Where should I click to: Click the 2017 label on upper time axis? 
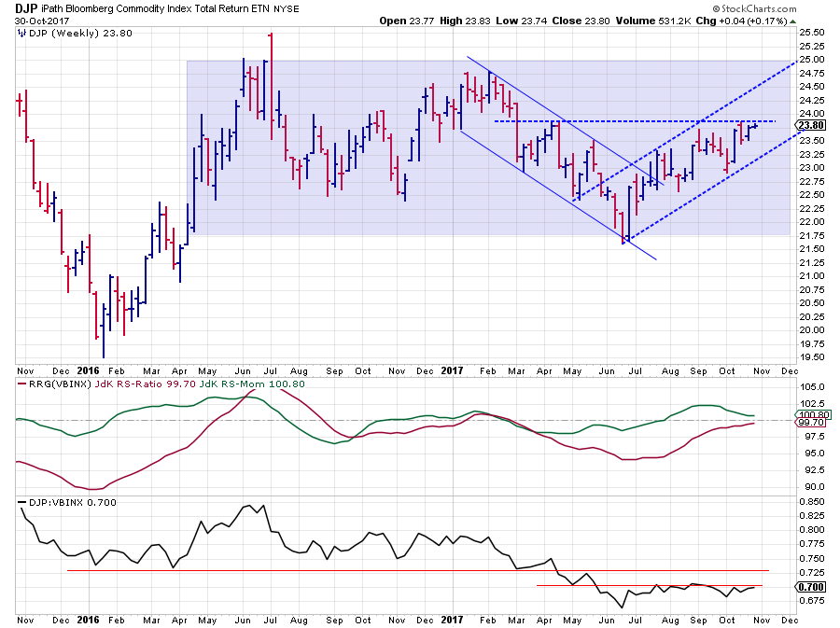click(452, 370)
